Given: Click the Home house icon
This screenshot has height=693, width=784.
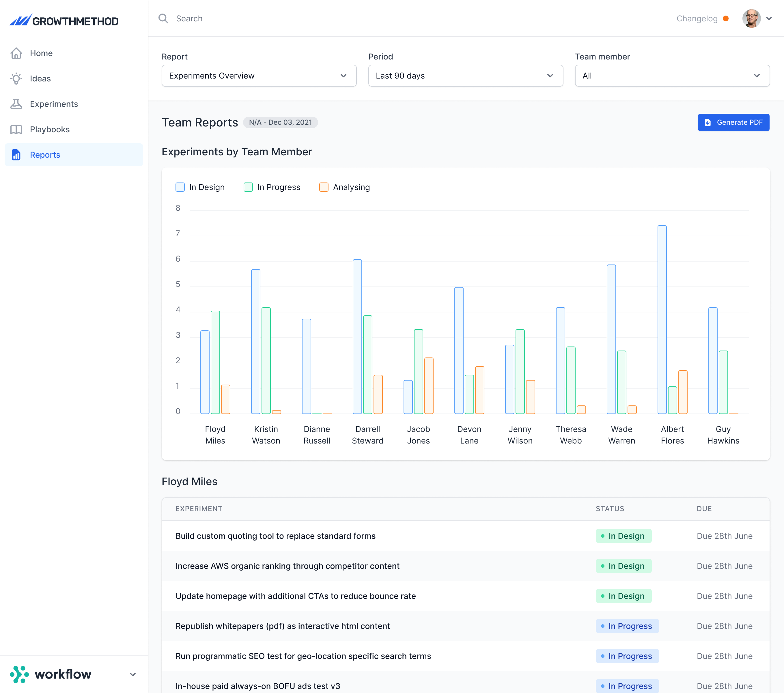Looking at the screenshot, I should click(x=16, y=53).
